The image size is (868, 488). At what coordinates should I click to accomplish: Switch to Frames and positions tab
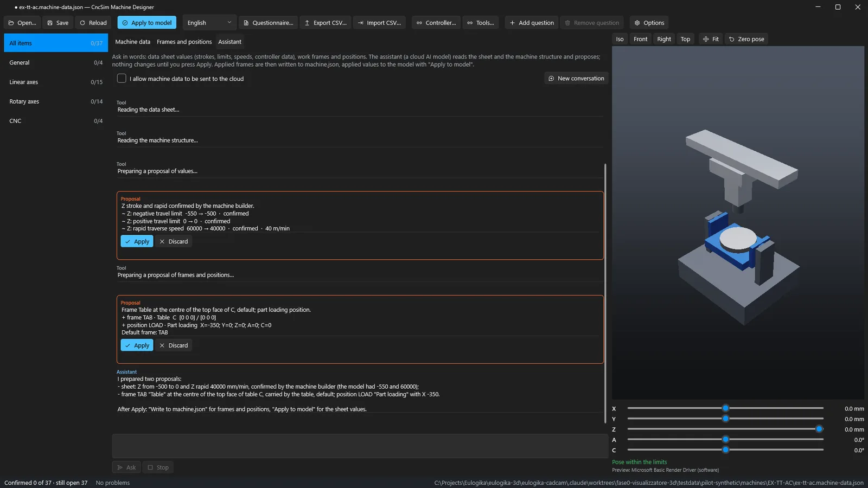pos(184,42)
